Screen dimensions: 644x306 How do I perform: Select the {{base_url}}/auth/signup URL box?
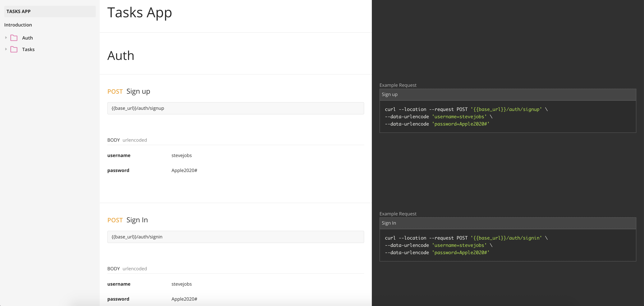(x=236, y=108)
